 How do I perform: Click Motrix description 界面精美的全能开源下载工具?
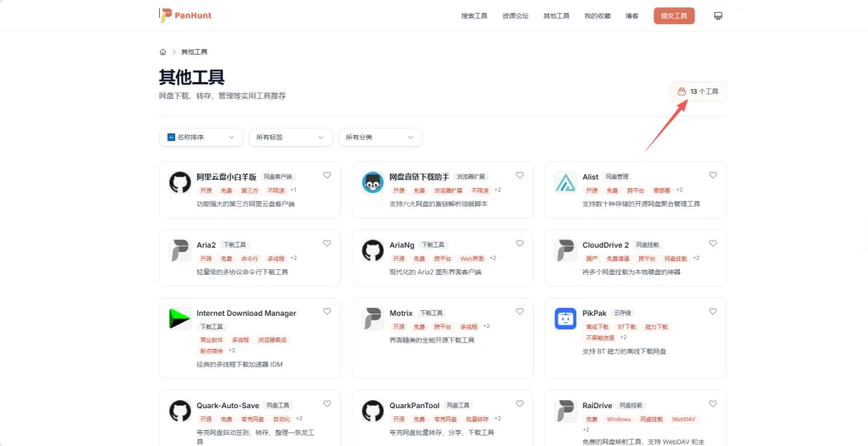432,340
